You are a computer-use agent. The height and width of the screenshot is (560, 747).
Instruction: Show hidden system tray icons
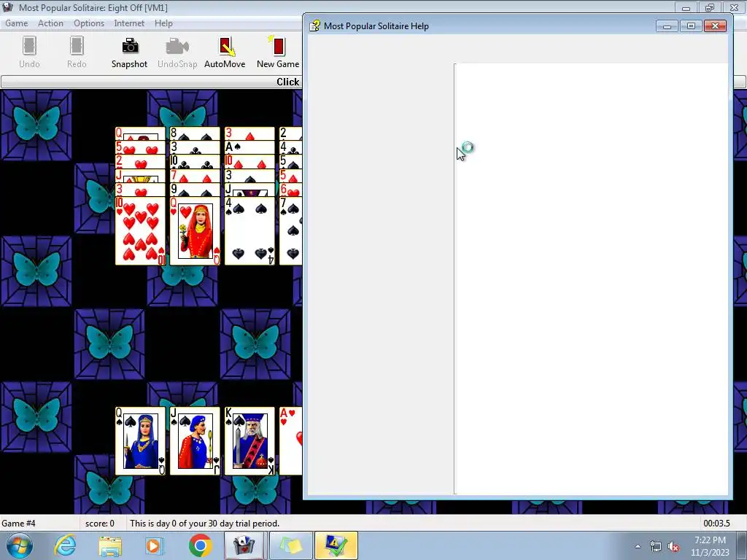coord(638,546)
